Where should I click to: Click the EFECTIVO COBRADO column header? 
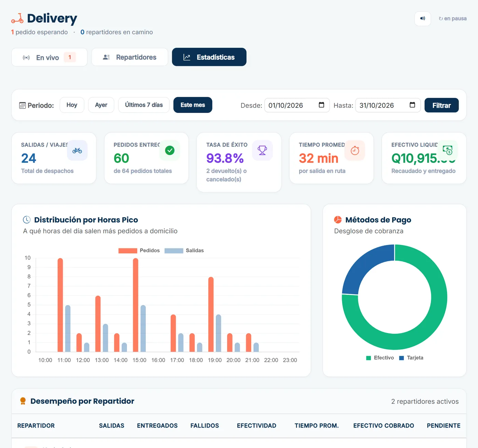tap(384, 426)
